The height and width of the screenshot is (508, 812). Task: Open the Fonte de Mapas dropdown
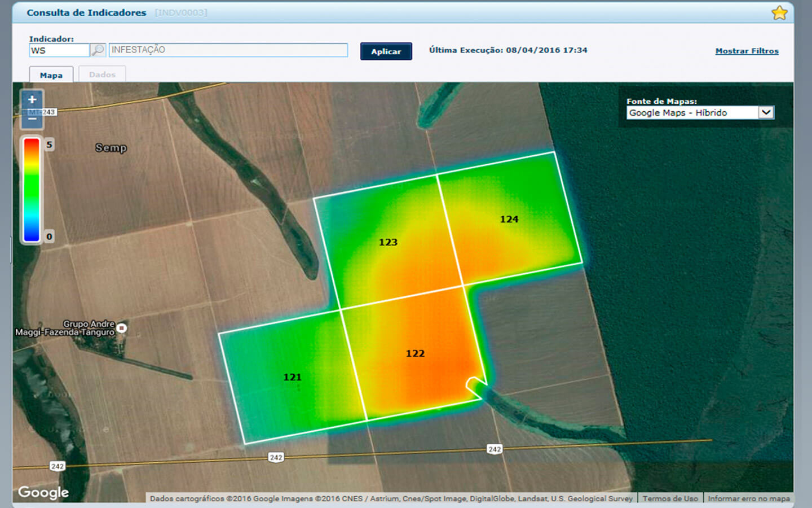click(700, 113)
